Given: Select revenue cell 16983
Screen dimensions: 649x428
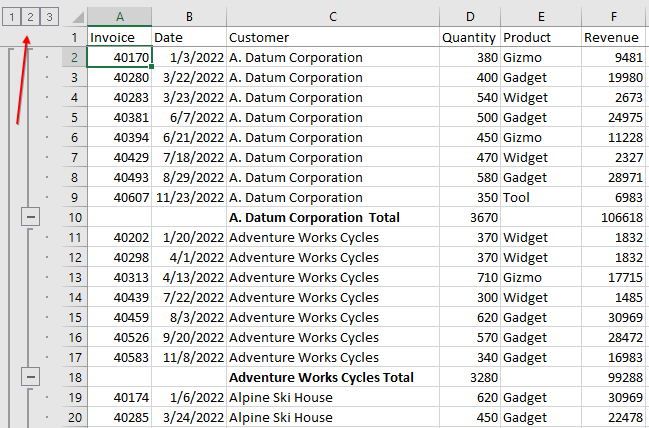Looking at the screenshot, I should point(614,357).
